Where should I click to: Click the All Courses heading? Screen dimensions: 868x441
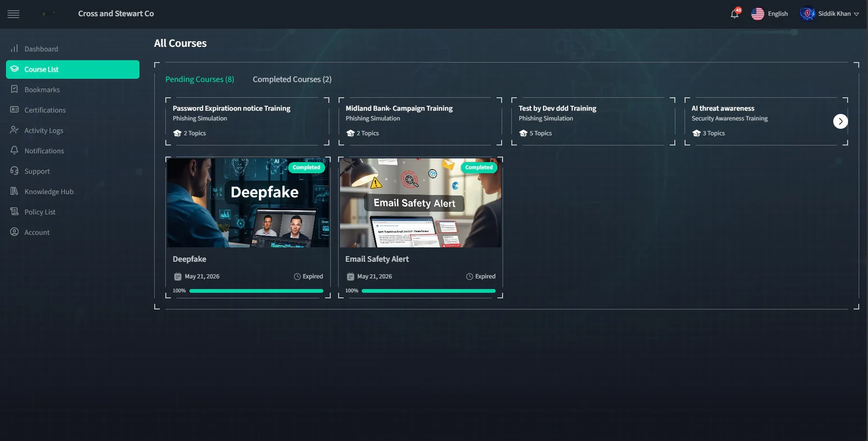pyautogui.click(x=180, y=43)
